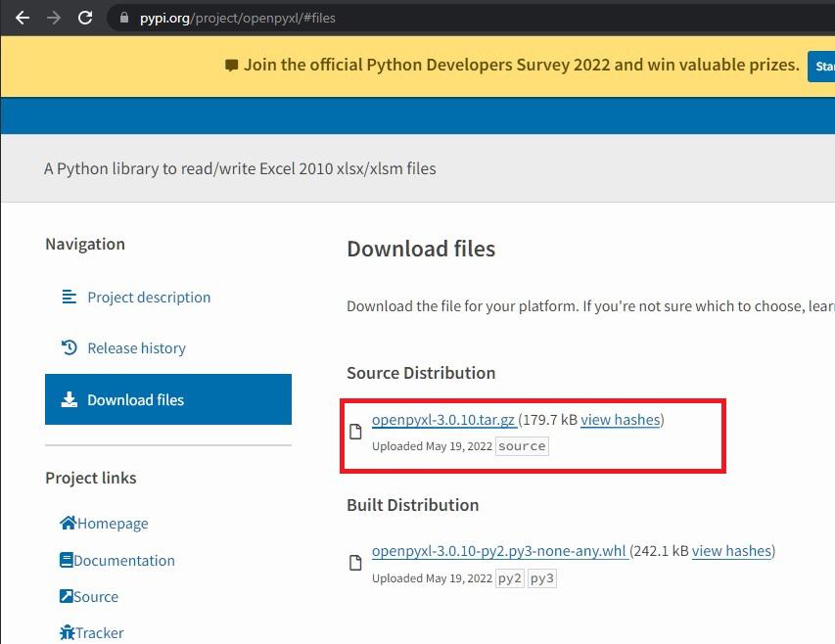
Task: Click the padlock site security icon
Action: pos(124,18)
